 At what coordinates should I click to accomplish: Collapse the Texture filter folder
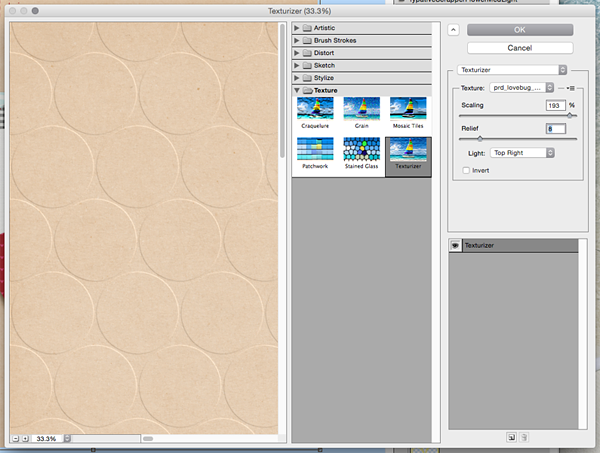click(297, 90)
